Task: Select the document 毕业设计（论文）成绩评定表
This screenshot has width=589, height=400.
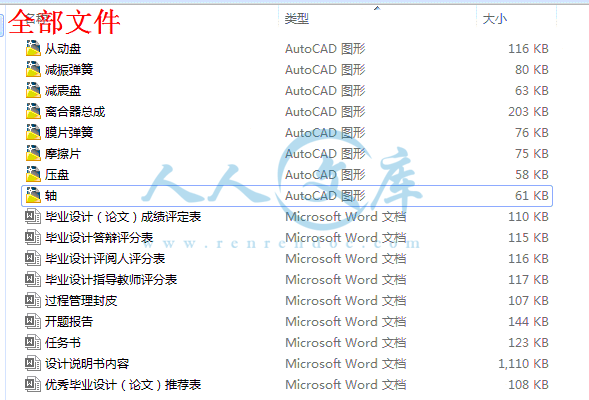Action: coord(123,217)
